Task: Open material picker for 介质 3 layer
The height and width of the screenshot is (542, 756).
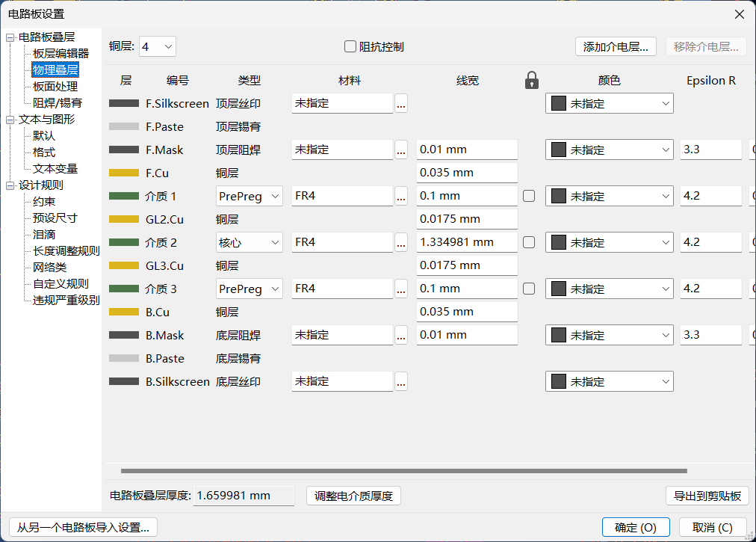Action: click(400, 289)
